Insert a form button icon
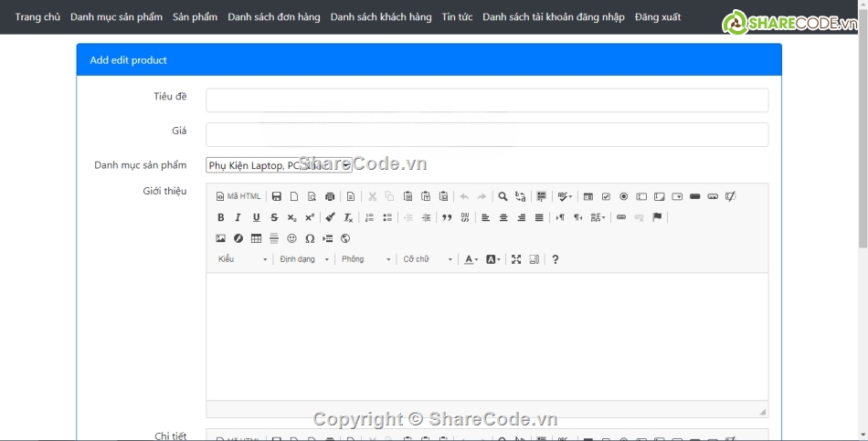The height and width of the screenshot is (441, 868). point(695,196)
